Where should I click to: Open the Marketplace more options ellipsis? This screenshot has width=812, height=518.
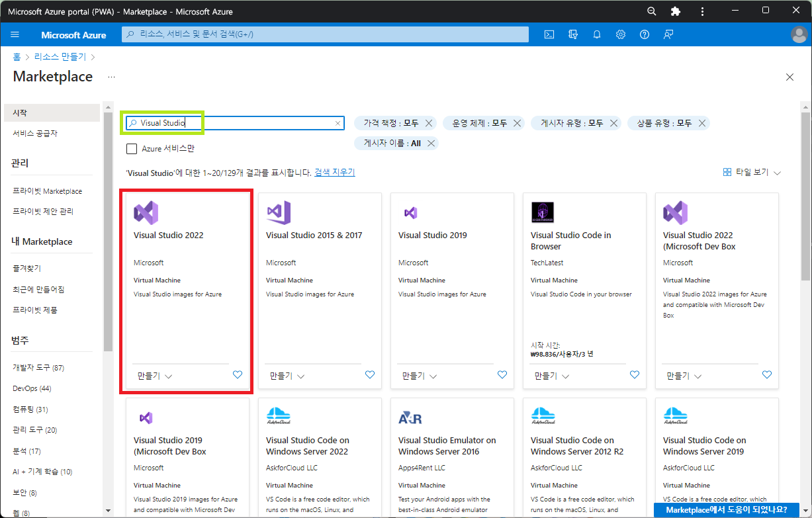[x=111, y=77]
